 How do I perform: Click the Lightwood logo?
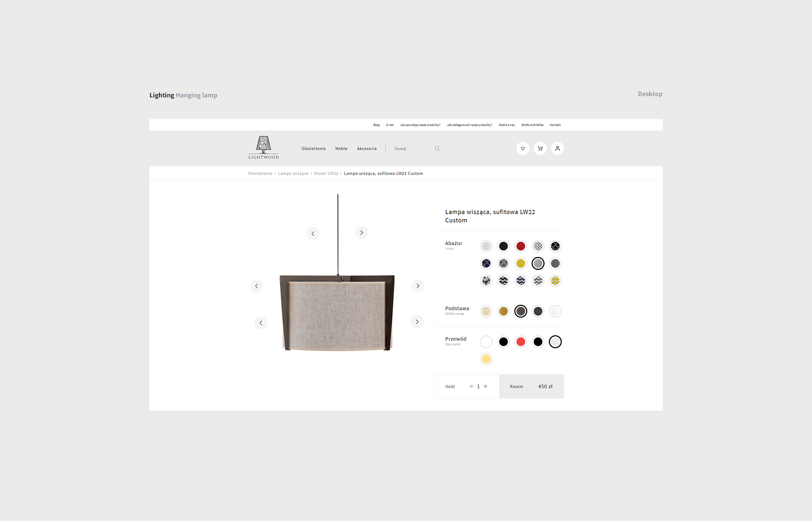pos(263,147)
